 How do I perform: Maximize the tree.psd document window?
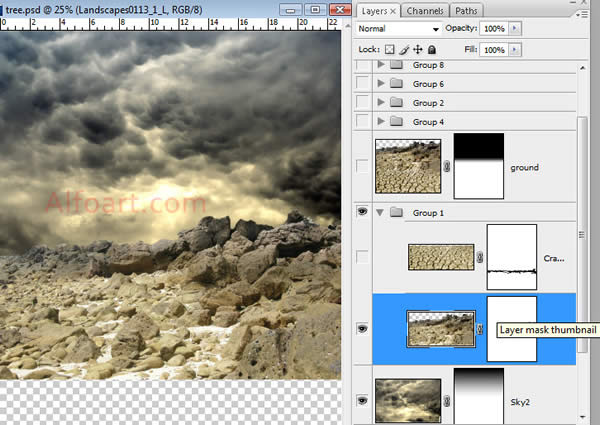click(315, 9)
